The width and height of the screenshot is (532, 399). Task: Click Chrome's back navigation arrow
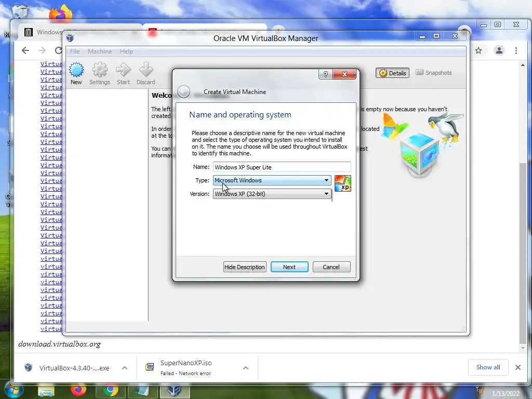[25, 50]
